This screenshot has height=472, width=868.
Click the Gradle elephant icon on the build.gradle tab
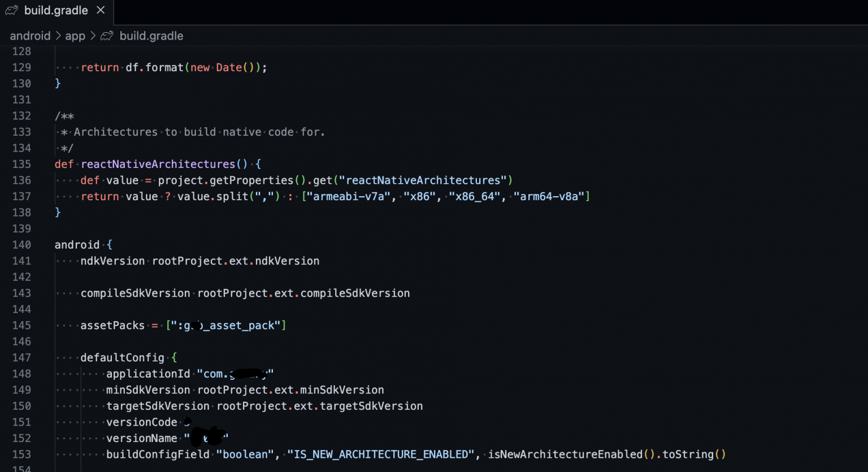pyautogui.click(x=11, y=10)
